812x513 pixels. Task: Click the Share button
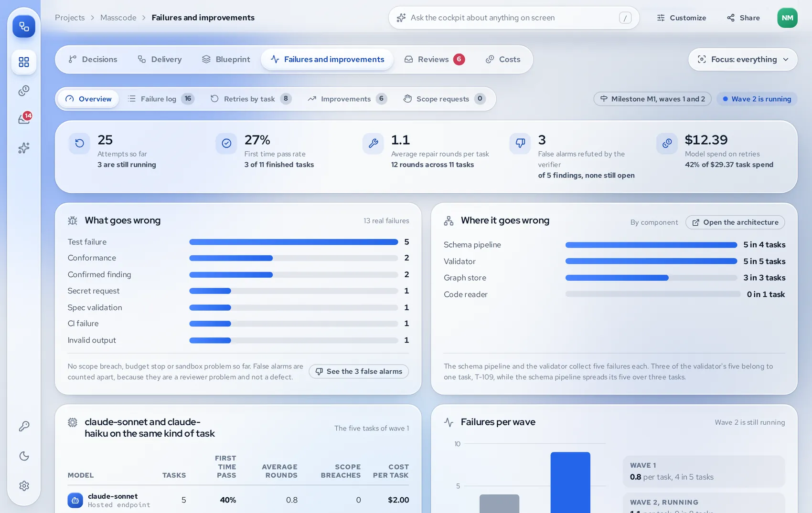click(x=743, y=18)
